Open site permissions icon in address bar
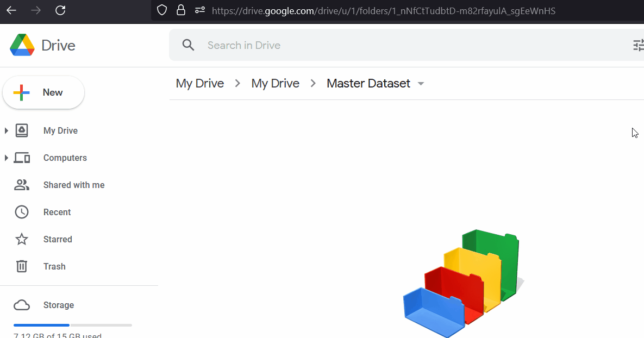 click(x=200, y=10)
